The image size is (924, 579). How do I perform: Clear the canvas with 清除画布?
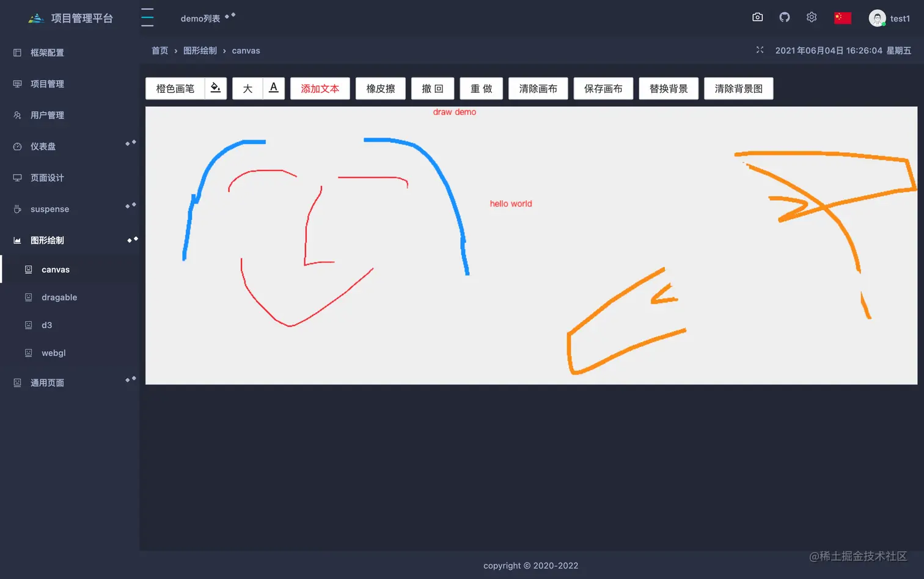click(538, 89)
